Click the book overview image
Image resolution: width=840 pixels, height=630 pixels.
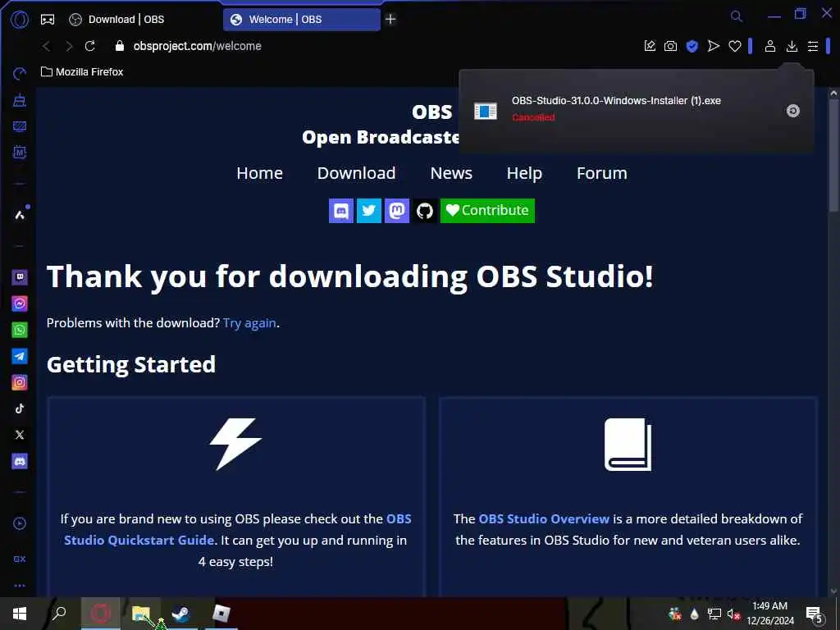(628, 444)
